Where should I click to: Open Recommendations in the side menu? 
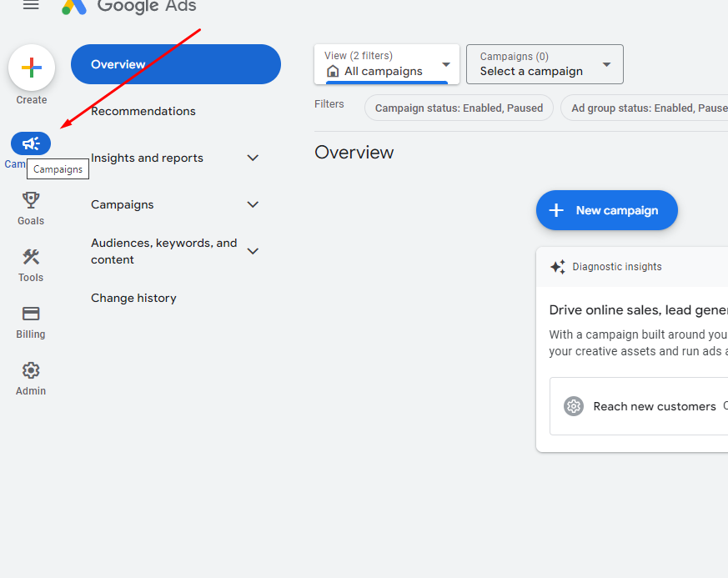pos(143,111)
